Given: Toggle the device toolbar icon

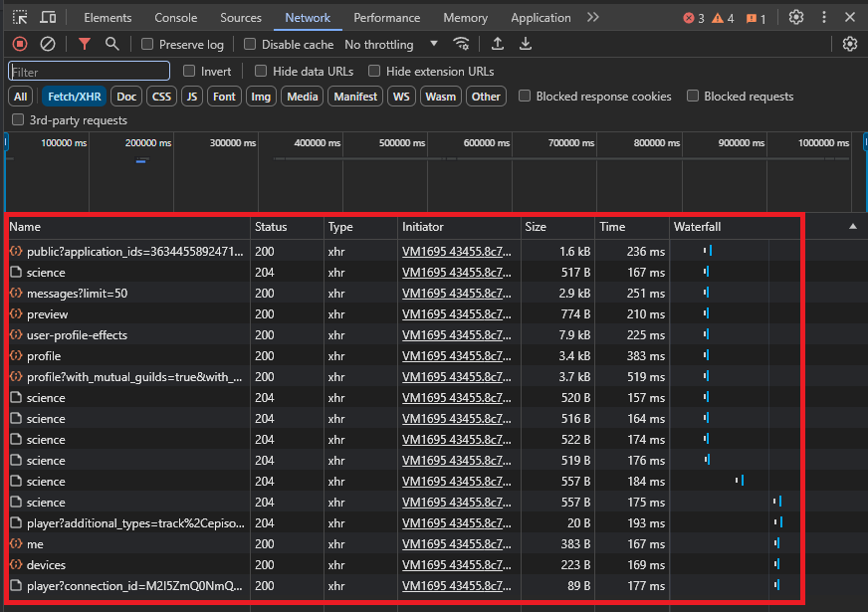Looking at the screenshot, I should 48,18.
